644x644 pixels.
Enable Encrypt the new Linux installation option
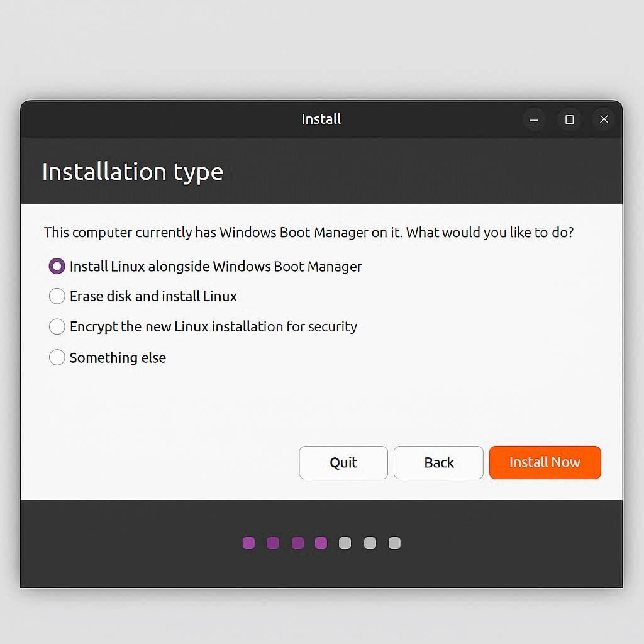(57, 326)
